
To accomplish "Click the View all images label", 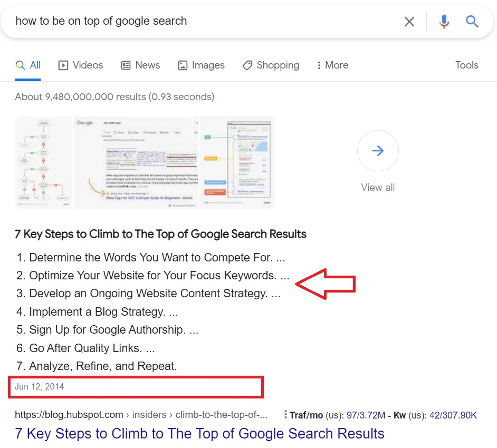I will tap(378, 188).
